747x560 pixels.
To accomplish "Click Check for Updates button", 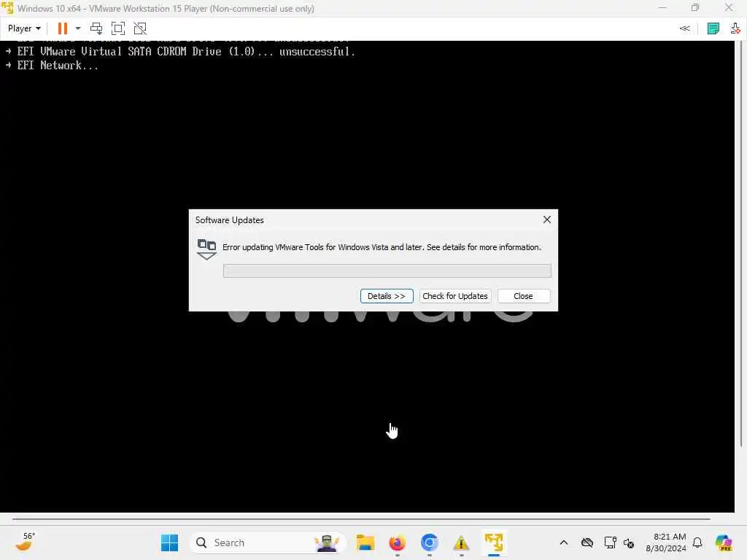I will point(455,296).
